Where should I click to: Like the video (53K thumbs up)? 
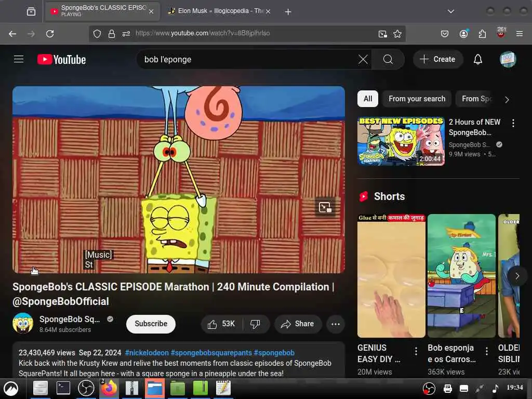[x=221, y=324]
